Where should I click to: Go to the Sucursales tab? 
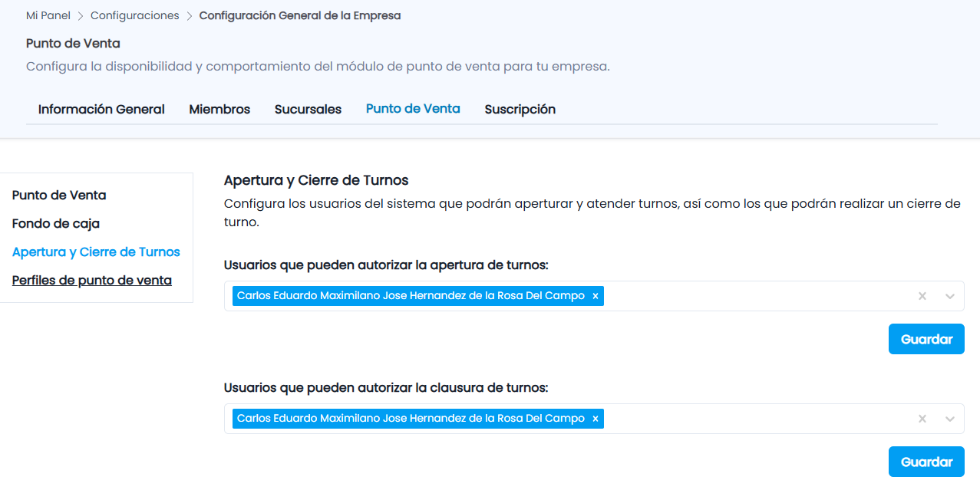coord(308,109)
